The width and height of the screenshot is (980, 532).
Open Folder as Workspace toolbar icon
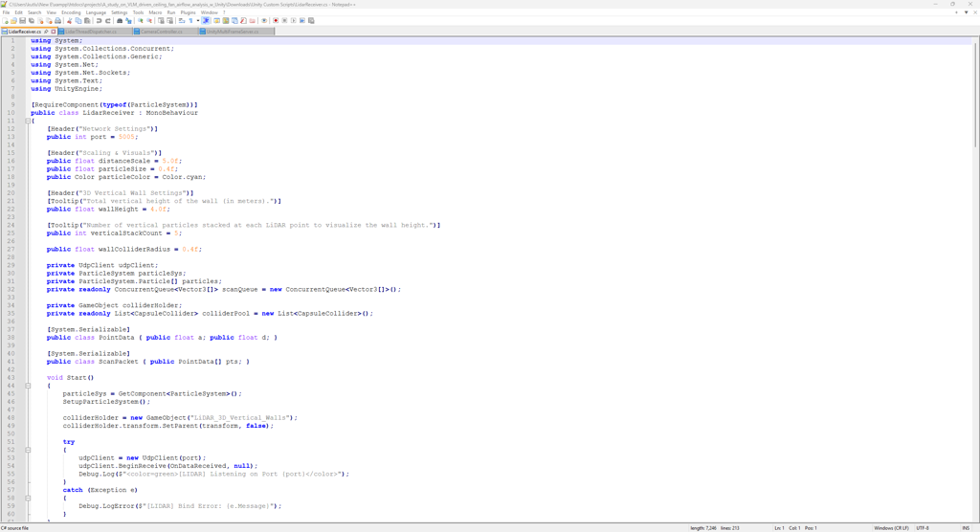click(253, 21)
